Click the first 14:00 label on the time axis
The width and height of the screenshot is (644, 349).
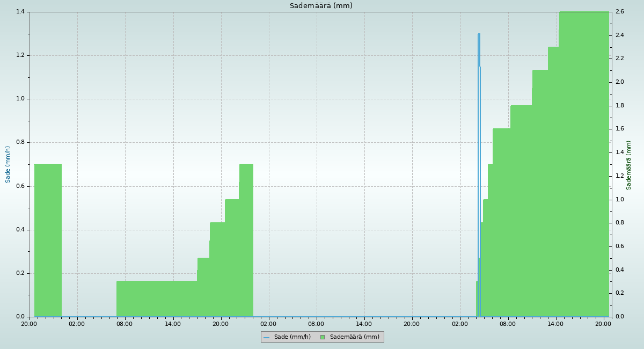[173, 324]
